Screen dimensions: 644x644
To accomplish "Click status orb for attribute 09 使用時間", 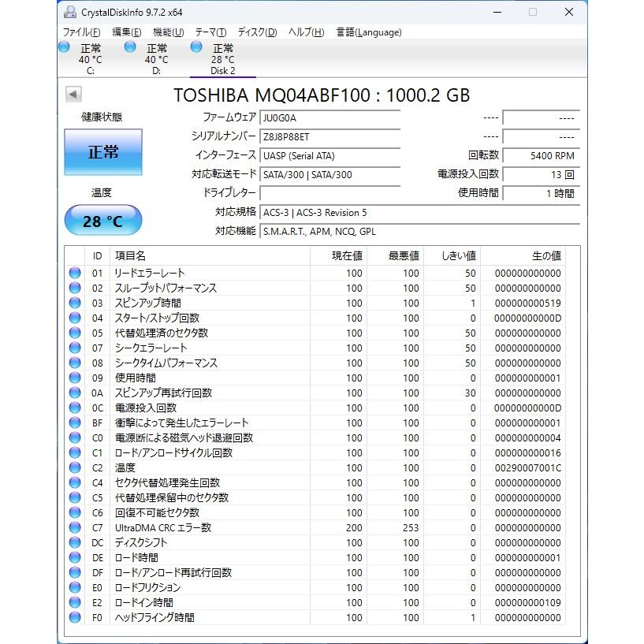I will (x=75, y=378).
